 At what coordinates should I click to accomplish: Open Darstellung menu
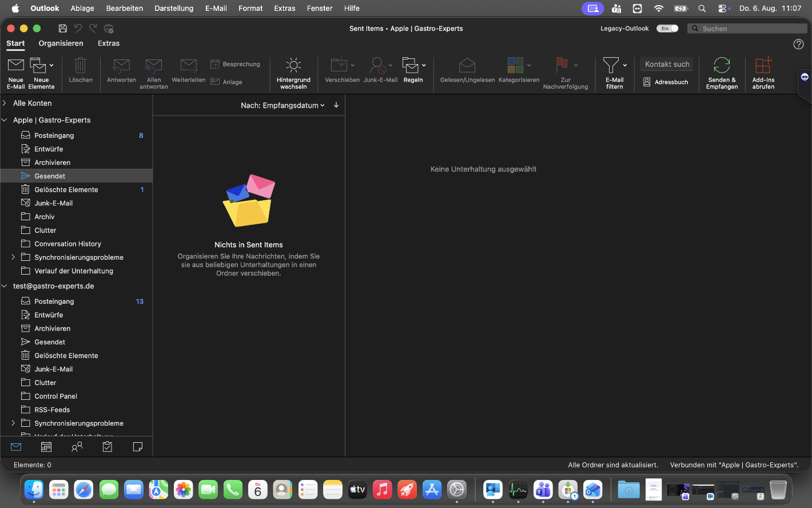174,9
